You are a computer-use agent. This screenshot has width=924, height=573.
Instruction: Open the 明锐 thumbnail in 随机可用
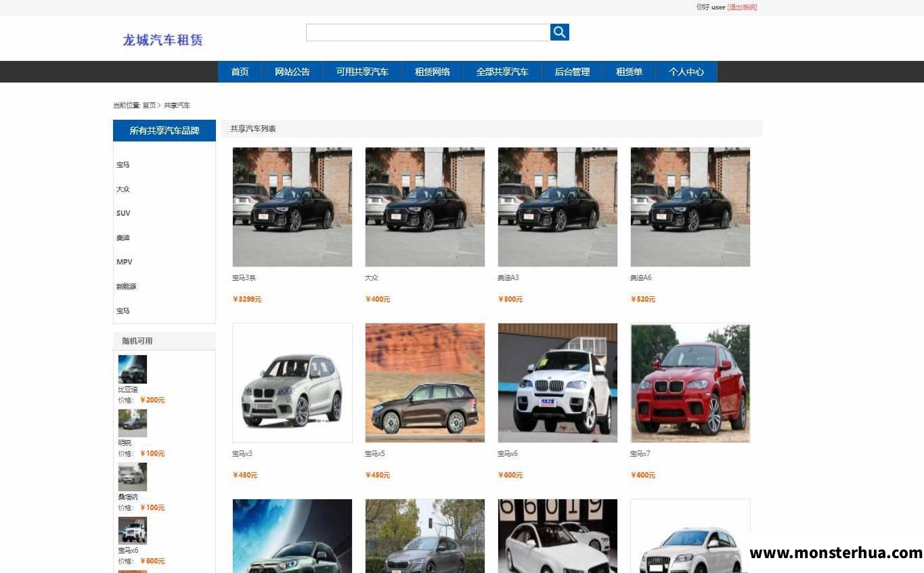(x=133, y=423)
